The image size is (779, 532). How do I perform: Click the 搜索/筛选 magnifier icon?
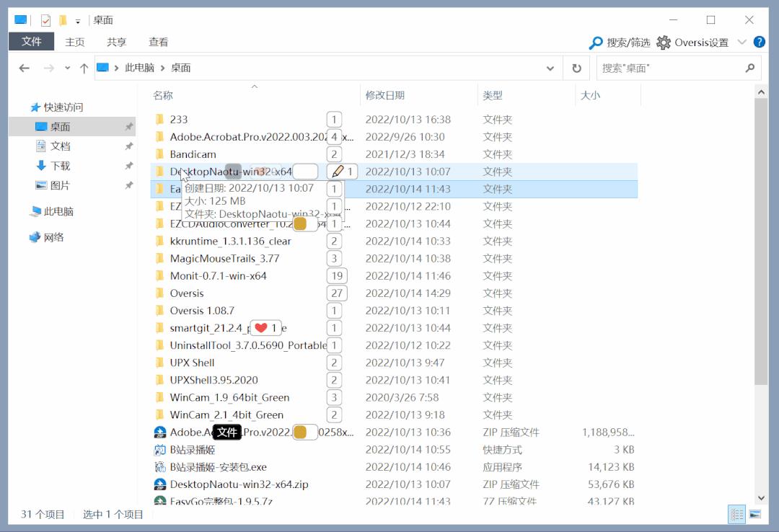(597, 42)
